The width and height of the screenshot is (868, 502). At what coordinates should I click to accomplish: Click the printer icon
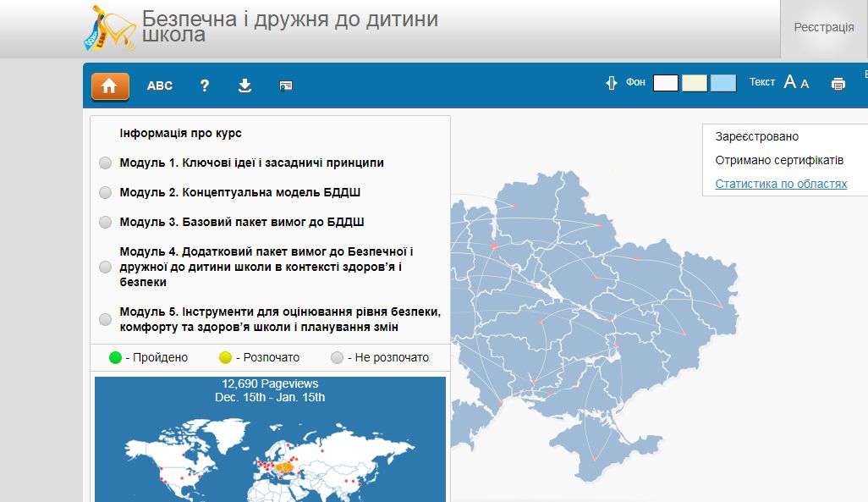[838, 84]
